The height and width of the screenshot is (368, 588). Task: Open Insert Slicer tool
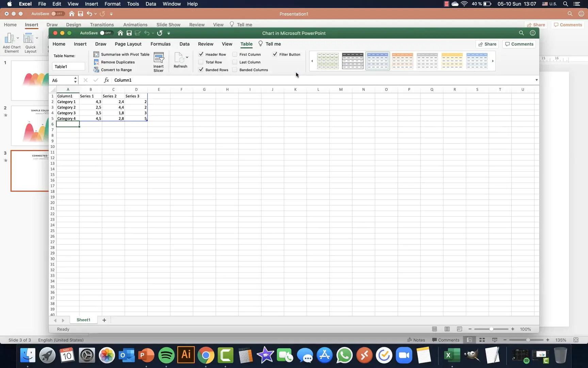coord(159,62)
